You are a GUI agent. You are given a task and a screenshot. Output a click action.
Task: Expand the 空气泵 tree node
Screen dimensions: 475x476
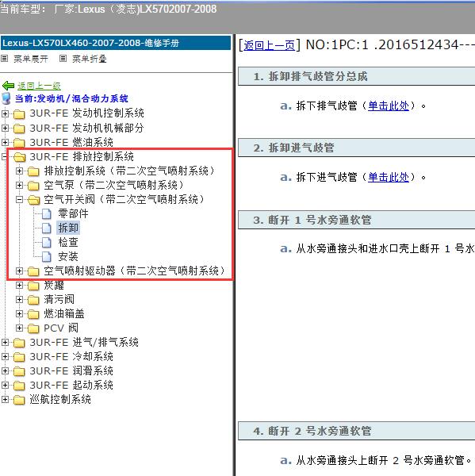tap(19, 185)
